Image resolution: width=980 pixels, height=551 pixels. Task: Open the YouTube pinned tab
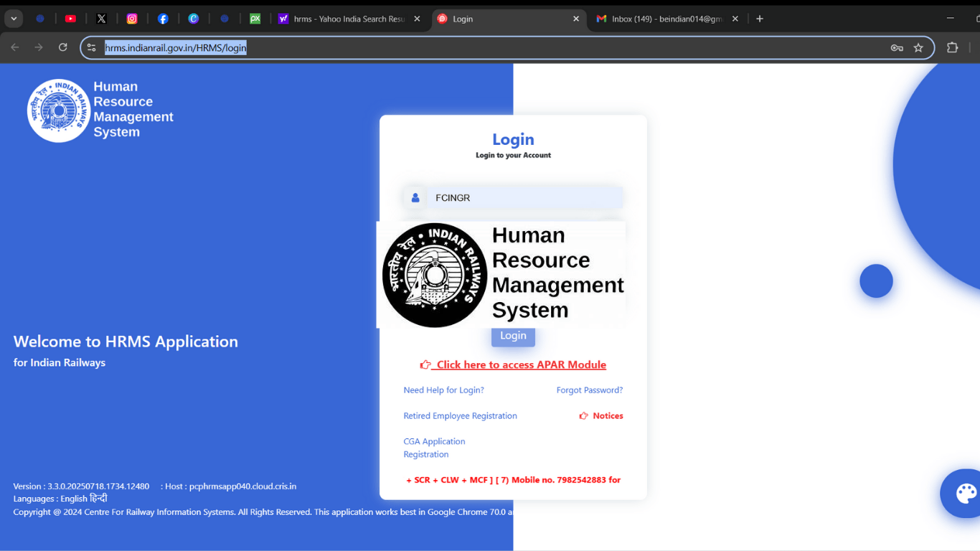point(70,19)
